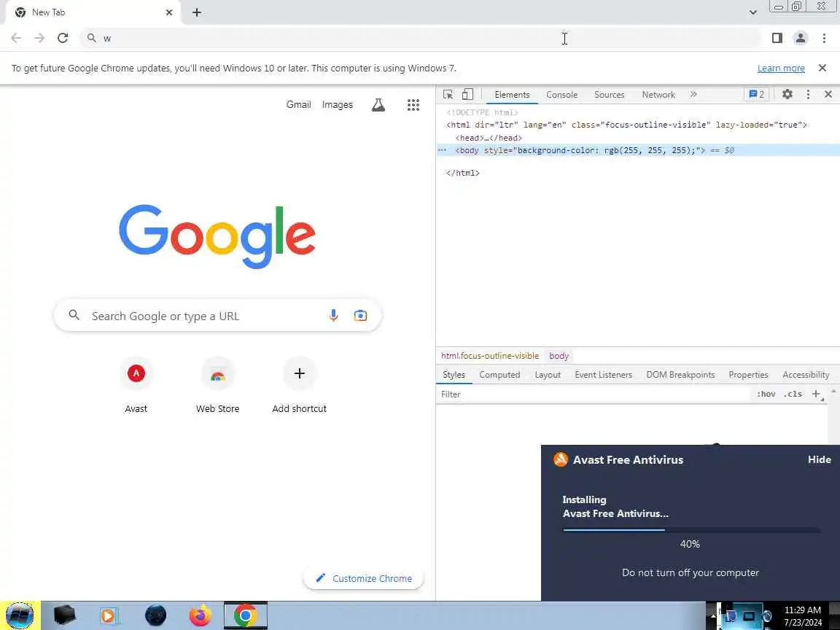840x630 pixels.
Task: Activate the inspect element picker
Action: pos(448,94)
